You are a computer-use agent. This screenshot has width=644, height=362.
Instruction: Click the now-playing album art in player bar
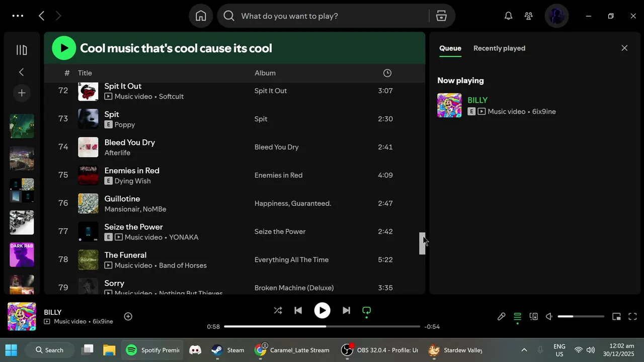tap(22, 316)
